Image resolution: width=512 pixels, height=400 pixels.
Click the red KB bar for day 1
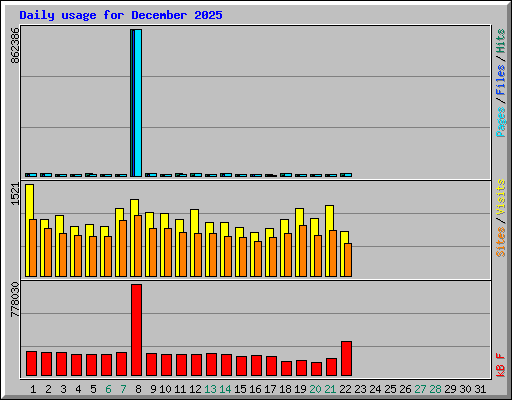click(31, 364)
